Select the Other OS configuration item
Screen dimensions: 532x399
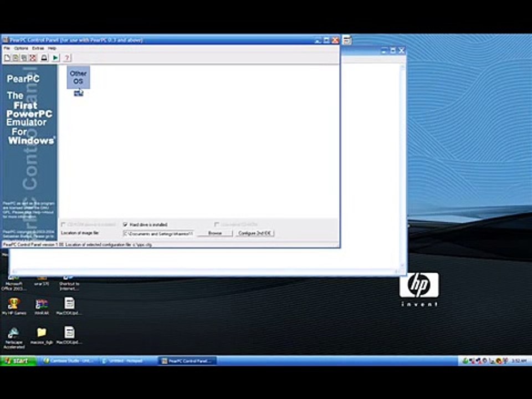(78, 81)
